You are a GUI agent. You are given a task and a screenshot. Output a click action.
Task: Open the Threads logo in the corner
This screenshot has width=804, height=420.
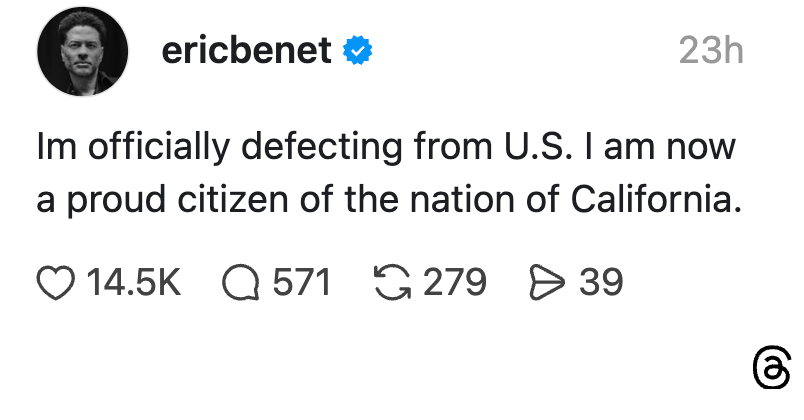tap(770, 372)
